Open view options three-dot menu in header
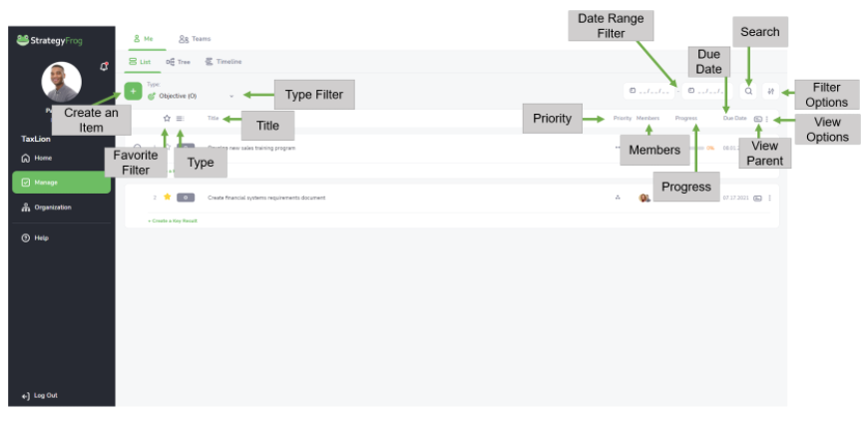This screenshot has width=868, height=425. click(x=766, y=119)
